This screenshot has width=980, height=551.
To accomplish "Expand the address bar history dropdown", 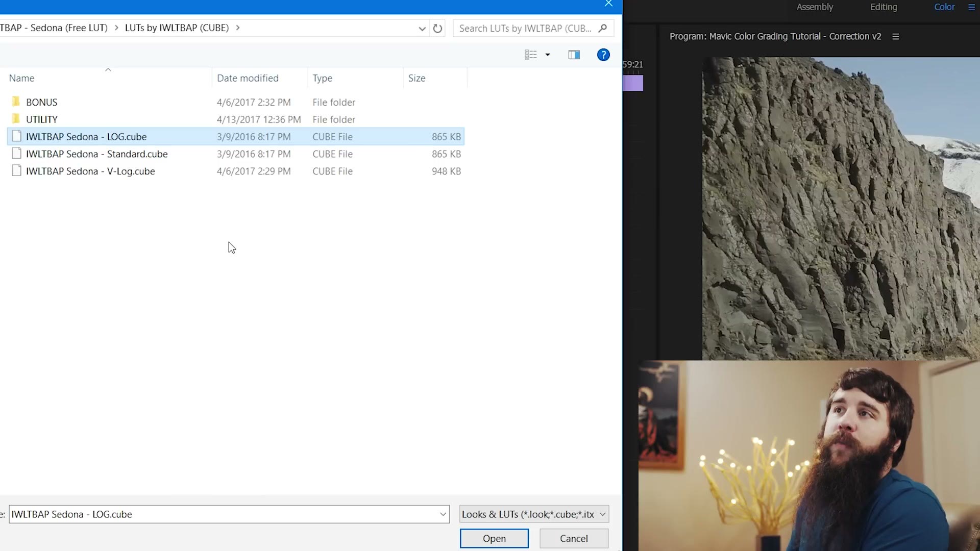I will tap(422, 29).
